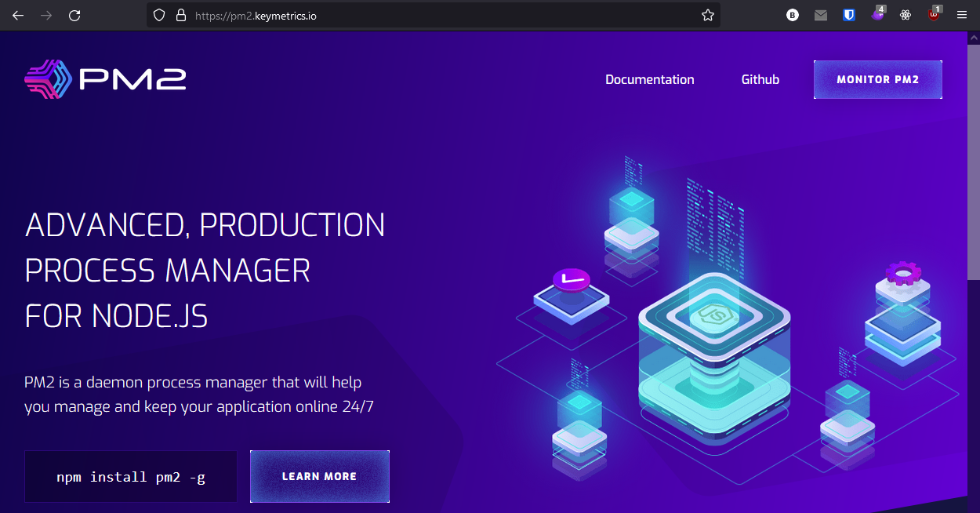
Task: View site security via the padlock icon
Action: 181,15
